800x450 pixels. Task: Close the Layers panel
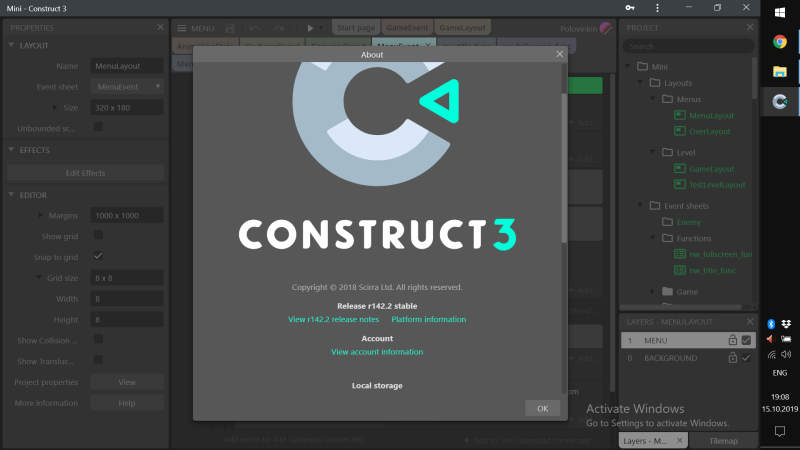click(750, 321)
